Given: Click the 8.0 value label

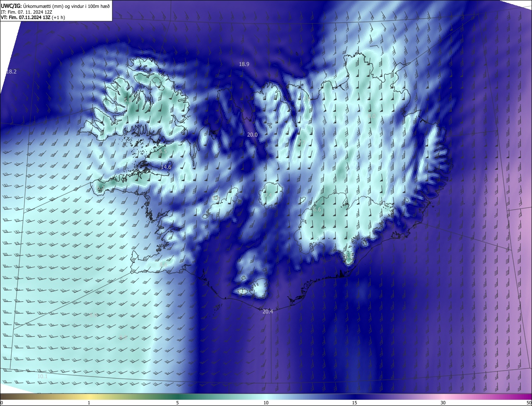Looking at the screenshot, I should coord(372,116).
